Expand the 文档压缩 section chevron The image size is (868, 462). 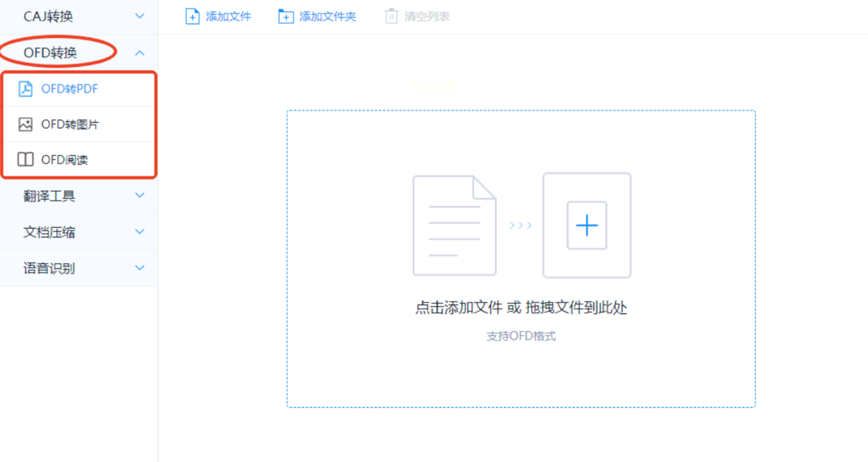coord(140,232)
